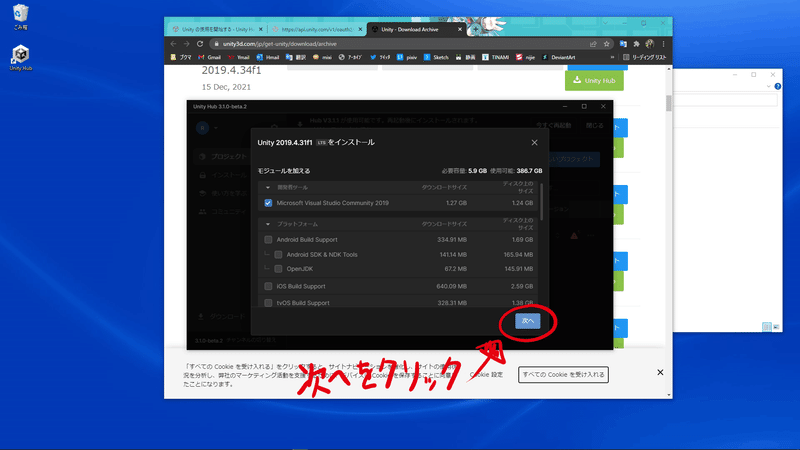Image resolution: width=800 pixels, height=450 pixels.
Task: Go forward in the browser
Action: 187,44
